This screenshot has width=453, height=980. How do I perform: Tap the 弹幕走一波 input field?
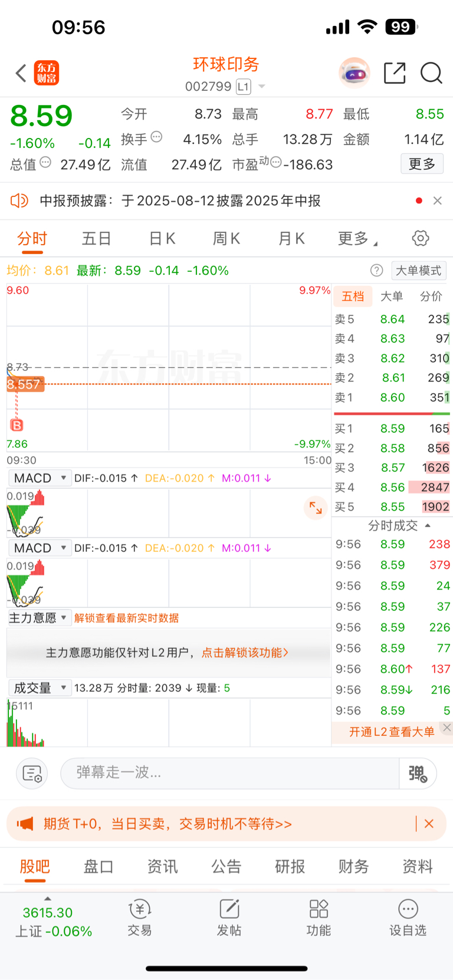[x=230, y=773]
